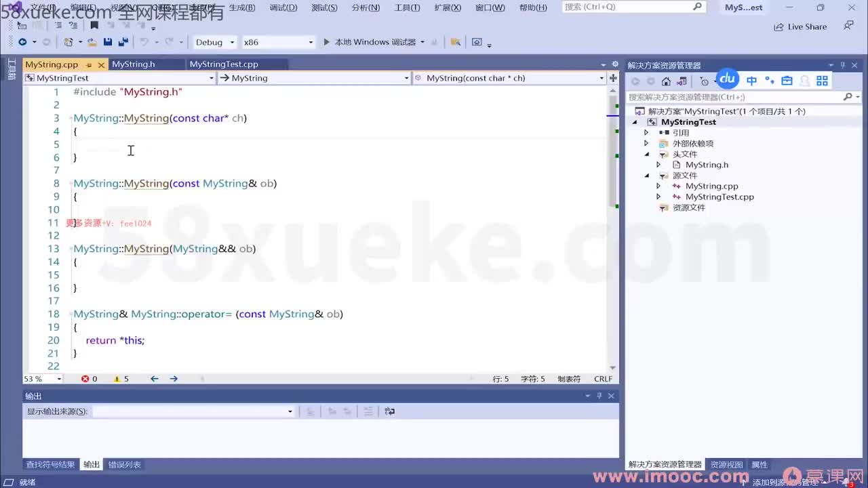Collapse the MyStringTest project node
This screenshot has width=868, height=488.
635,122
